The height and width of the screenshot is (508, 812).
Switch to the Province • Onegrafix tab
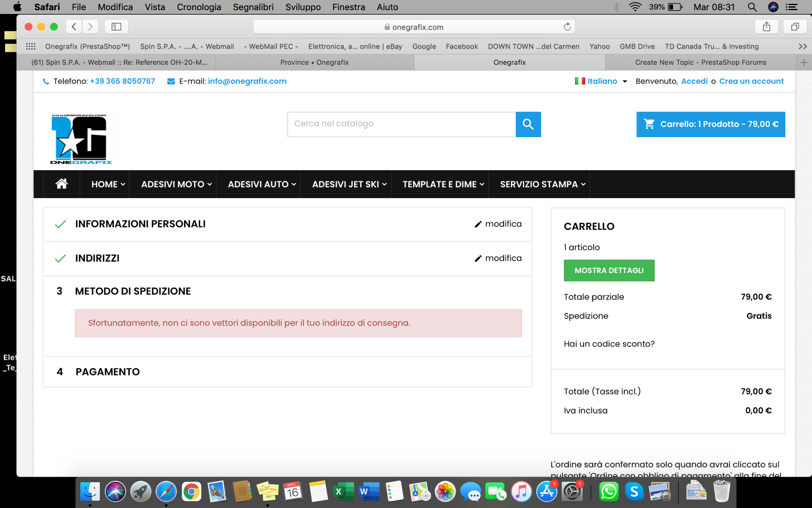point(314,62)
